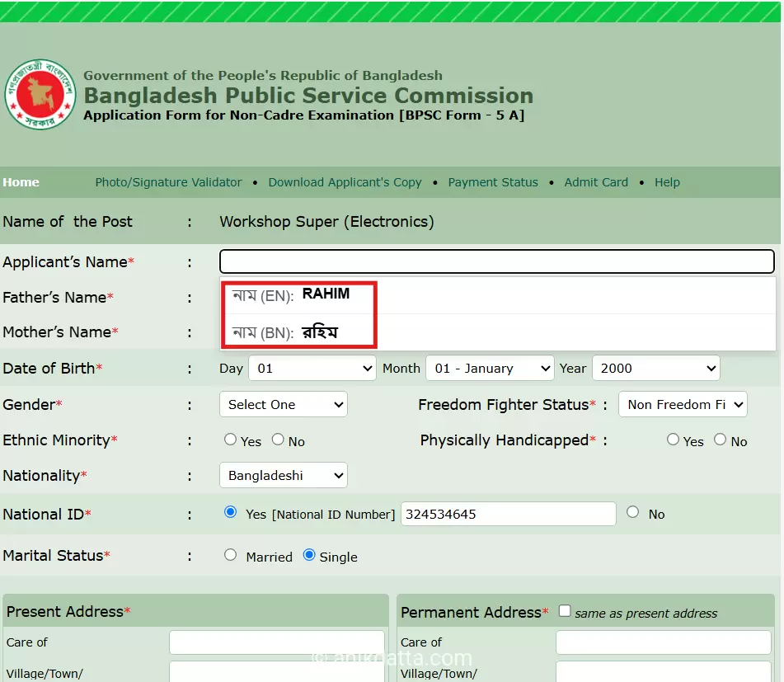The image size is (784, 682).
Task: Open the Help link
Action: click(x=667, y=182)
